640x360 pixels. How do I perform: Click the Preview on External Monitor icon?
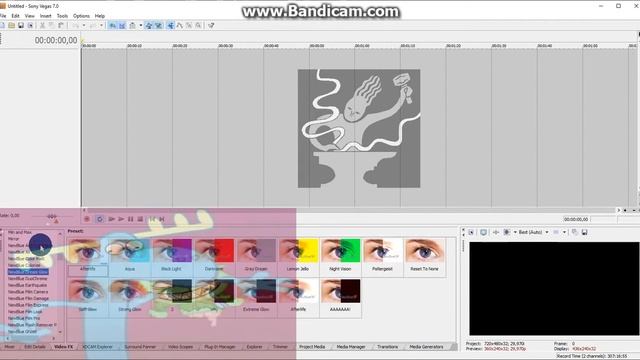pos(484,232)
